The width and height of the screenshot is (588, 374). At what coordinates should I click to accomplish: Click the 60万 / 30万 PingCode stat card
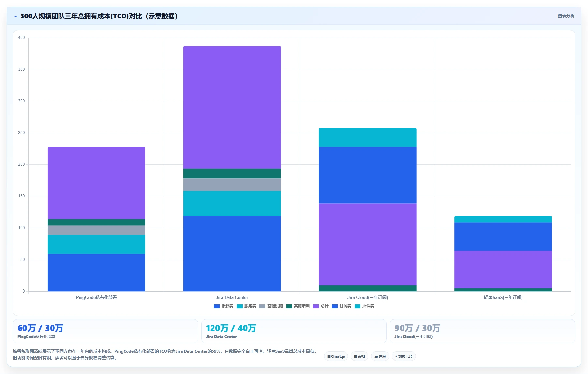[x=105, y=331]
